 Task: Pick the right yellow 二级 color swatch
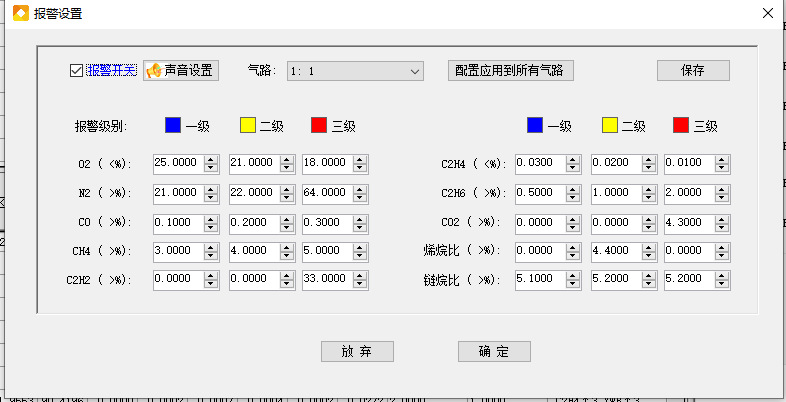(610, 125)
